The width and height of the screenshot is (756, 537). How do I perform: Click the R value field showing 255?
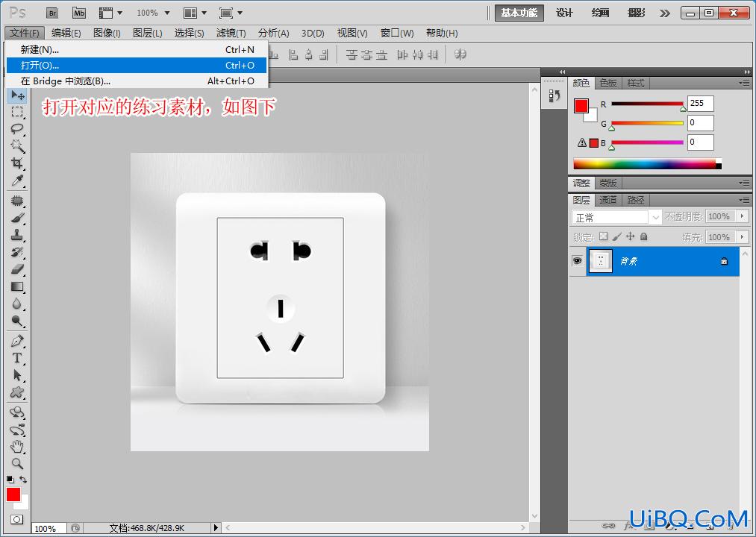701,103
